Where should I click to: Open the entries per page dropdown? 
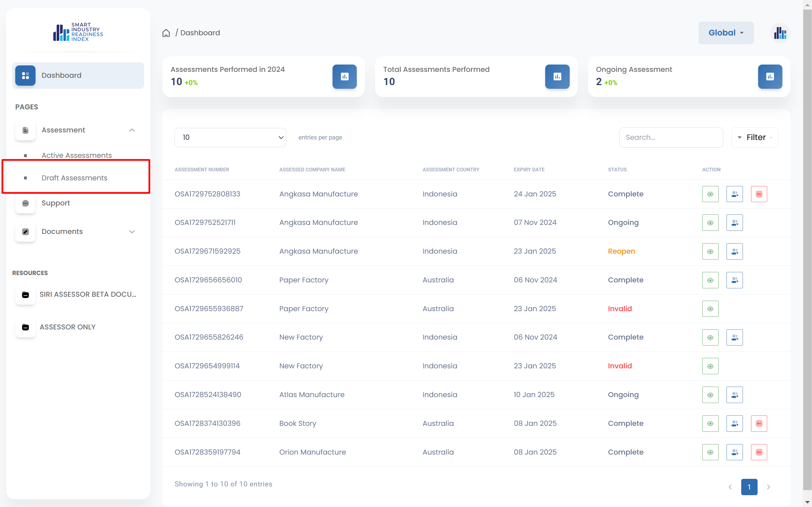coord(230,138)
